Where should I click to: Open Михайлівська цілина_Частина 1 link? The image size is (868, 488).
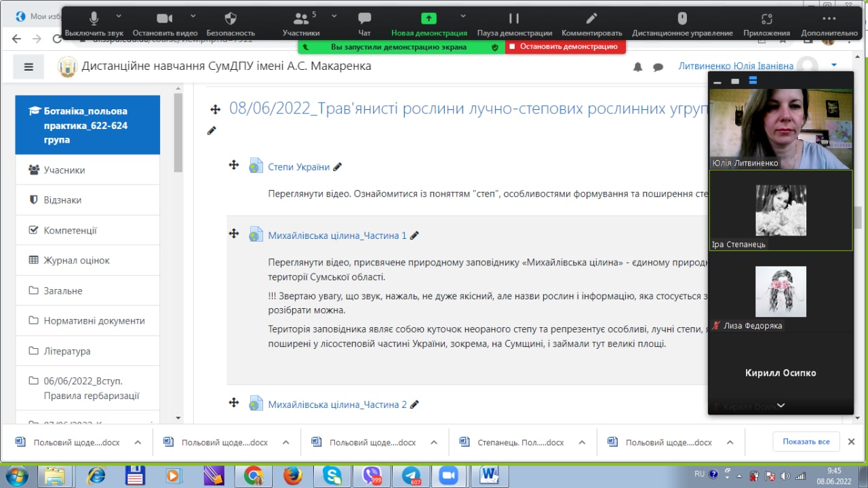point(337,236)
